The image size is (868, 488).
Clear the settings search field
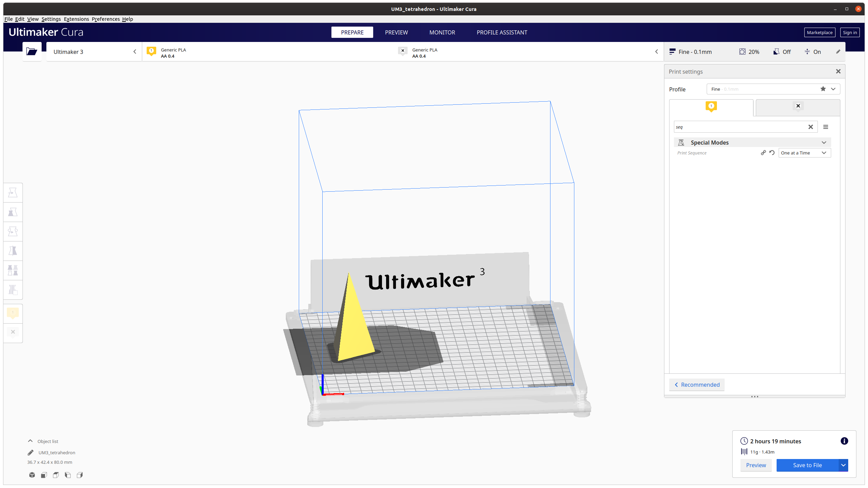(811, 127)
